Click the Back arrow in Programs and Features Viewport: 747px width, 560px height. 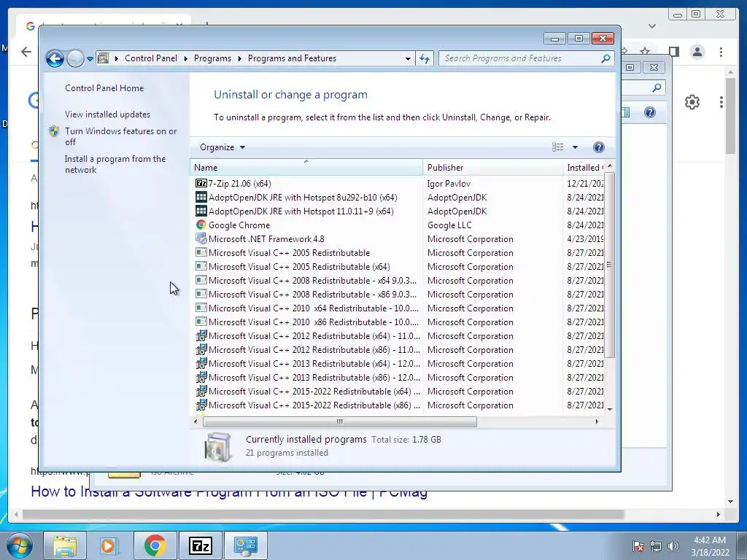[55, 58]
